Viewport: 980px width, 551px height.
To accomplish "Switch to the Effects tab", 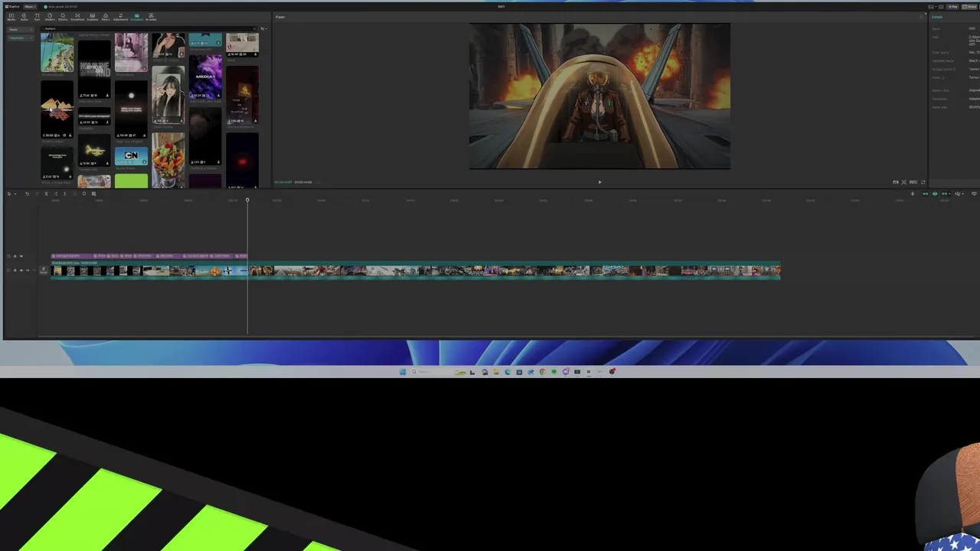I will coord(63,17).
